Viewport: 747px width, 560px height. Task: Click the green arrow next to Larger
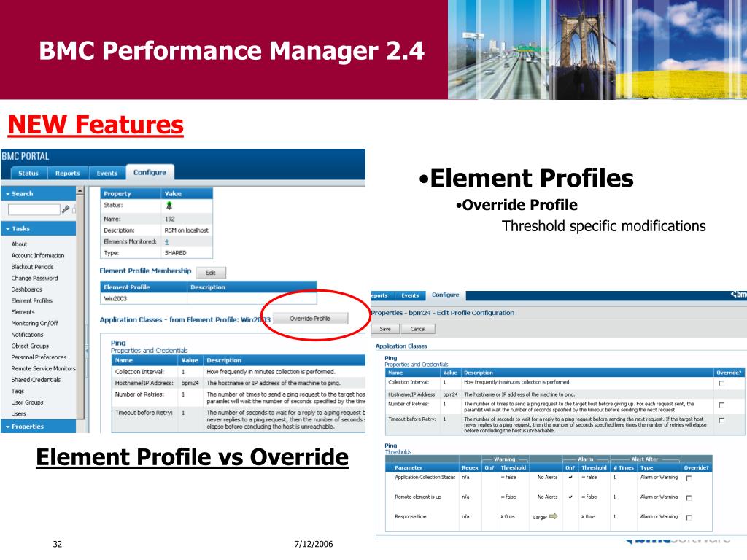point(553,517)
